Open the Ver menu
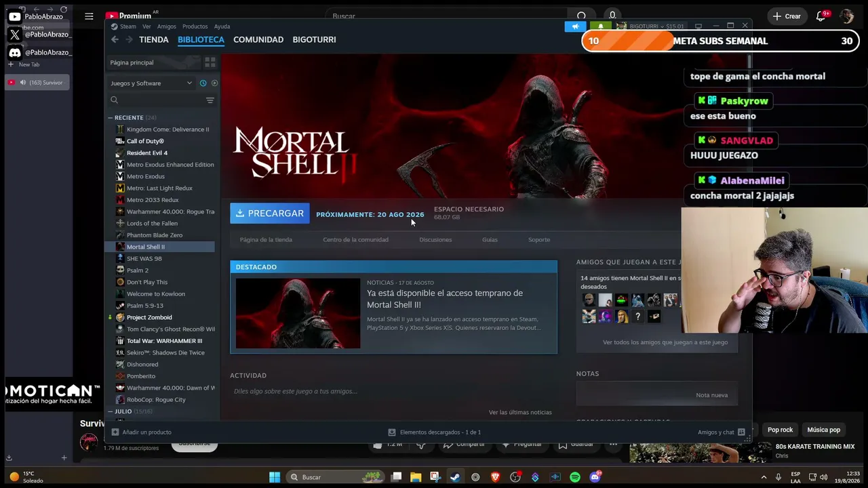This screenshot has width=868, height=488. [x=146, y=26]
